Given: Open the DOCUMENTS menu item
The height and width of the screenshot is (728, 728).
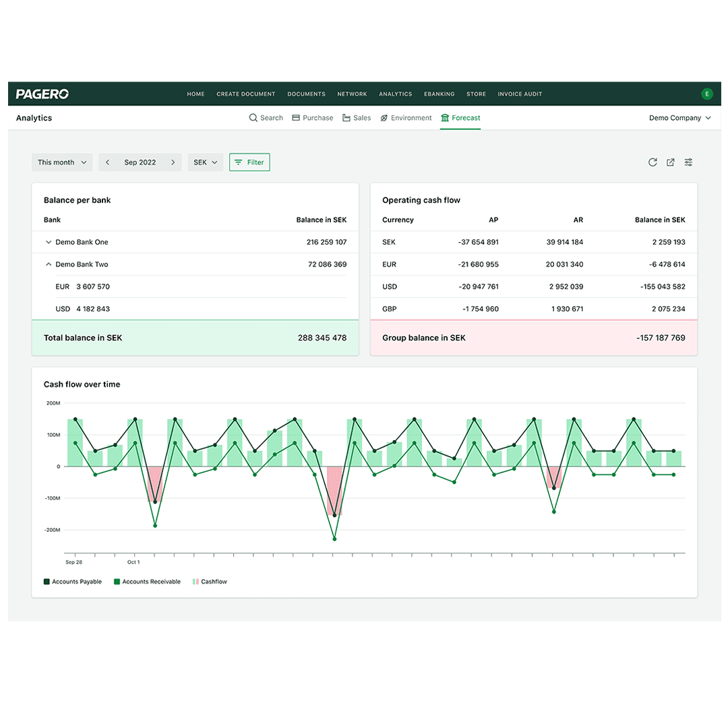Looking at the screenshot, I should 306,94.
